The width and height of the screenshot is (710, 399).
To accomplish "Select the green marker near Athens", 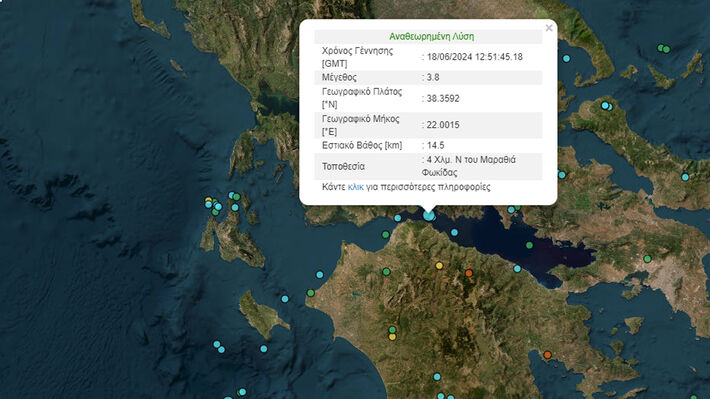I will 648,259.
